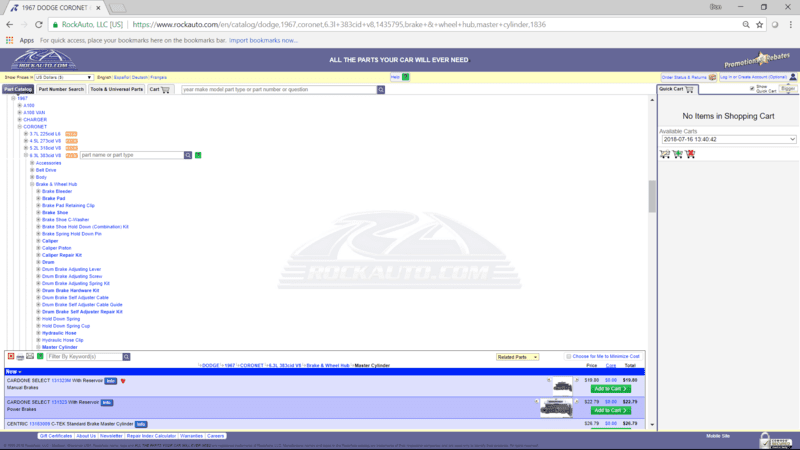Select the Quick Cart tab
Screen dimensions: 800x450
(x=677, y=89)
